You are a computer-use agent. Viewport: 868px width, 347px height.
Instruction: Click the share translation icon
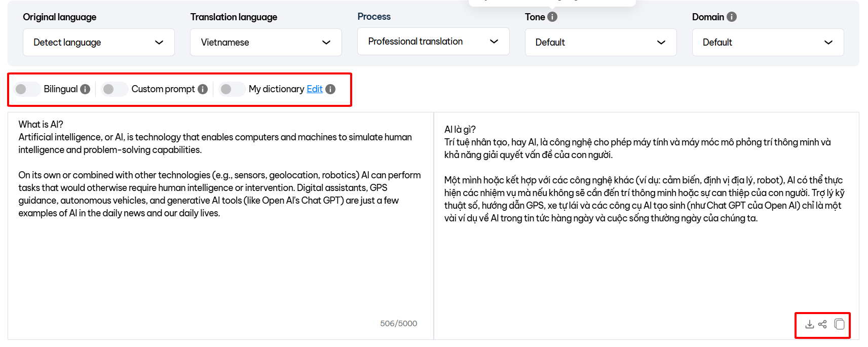822,324
